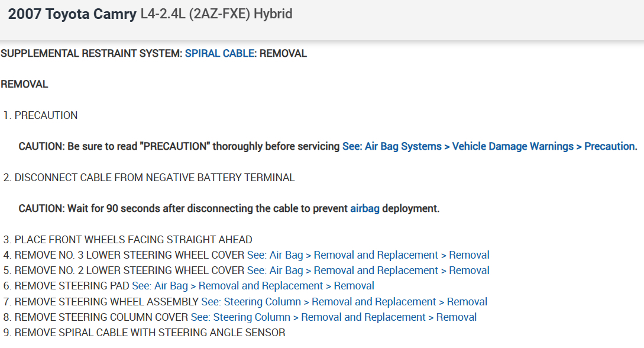644x348 pixels.
Task: Follow the Precaution link ending the caution
Action: (x=609, y=146)
